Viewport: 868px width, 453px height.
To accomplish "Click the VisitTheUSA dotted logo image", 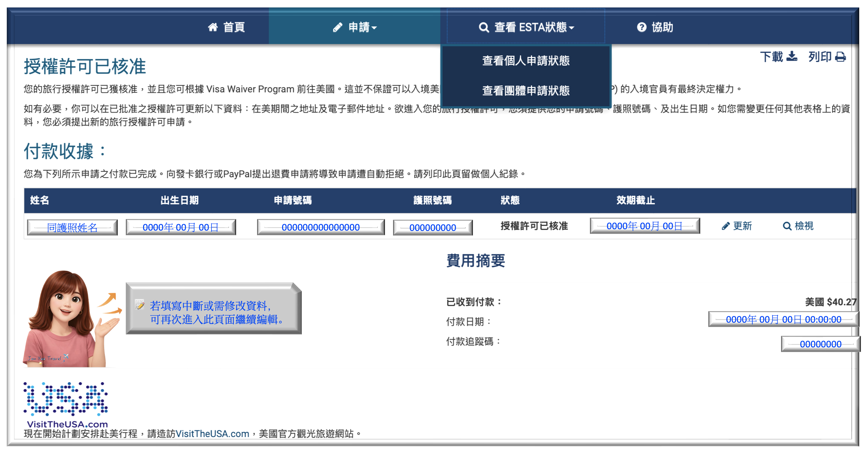I will point(66,400).
